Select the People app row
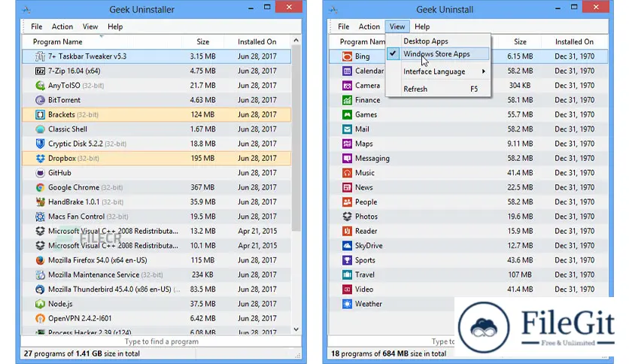The width and height of the screenshot is (629, 364). (468, 202)
